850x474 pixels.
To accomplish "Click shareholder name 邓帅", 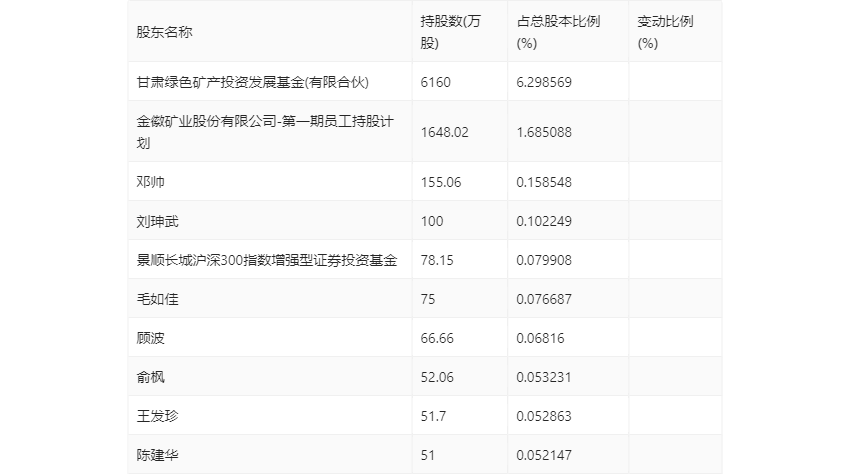I will coord(150,182).
